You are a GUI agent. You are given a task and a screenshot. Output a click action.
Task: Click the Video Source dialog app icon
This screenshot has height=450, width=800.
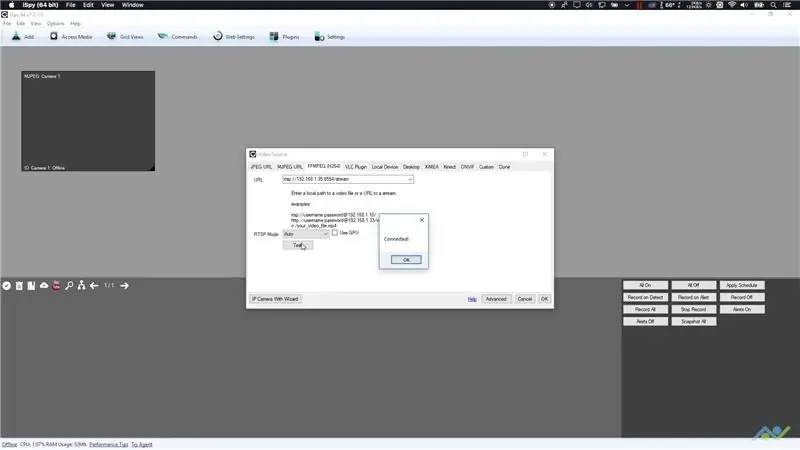tap(253, 154)
